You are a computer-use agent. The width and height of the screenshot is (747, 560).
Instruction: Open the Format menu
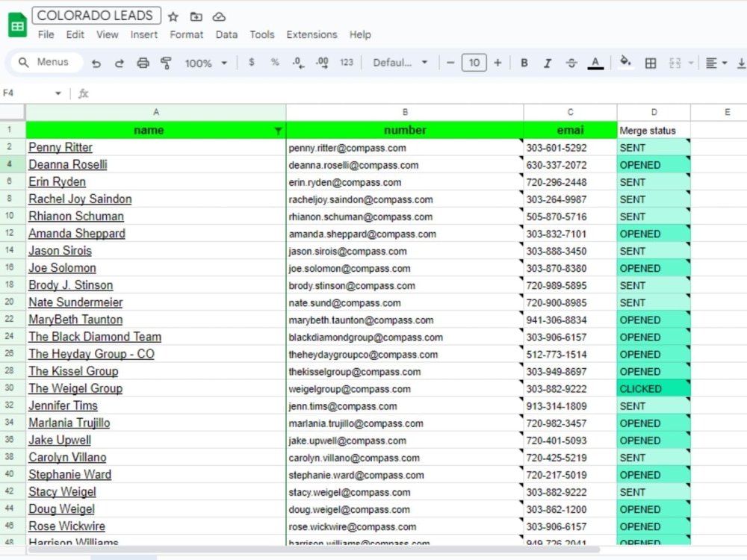tap(186, 35)
